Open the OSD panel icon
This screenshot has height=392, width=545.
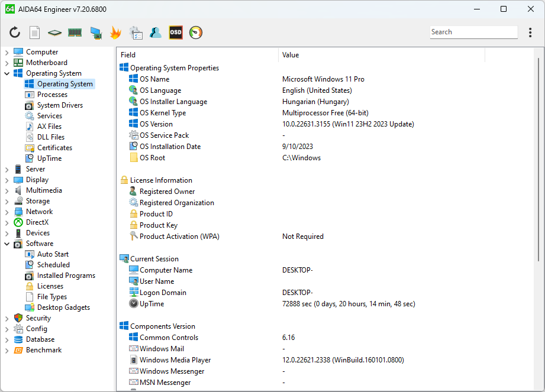tap(176, 33)
